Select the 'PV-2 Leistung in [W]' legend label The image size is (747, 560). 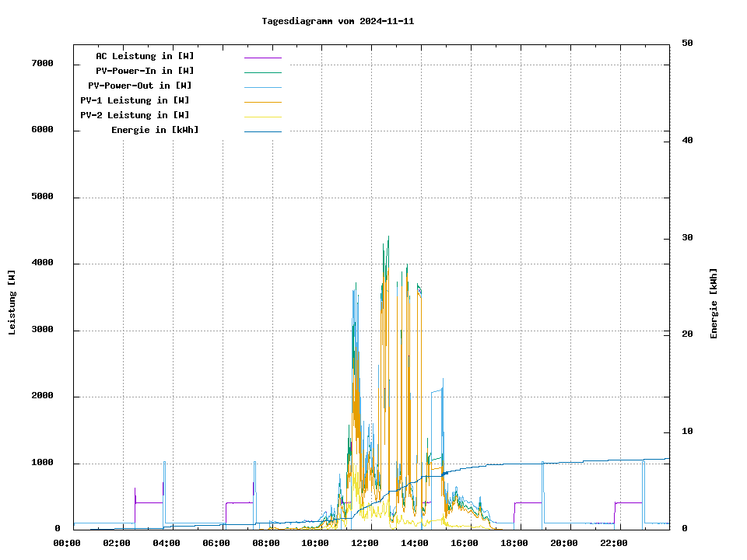coord(135,115)
